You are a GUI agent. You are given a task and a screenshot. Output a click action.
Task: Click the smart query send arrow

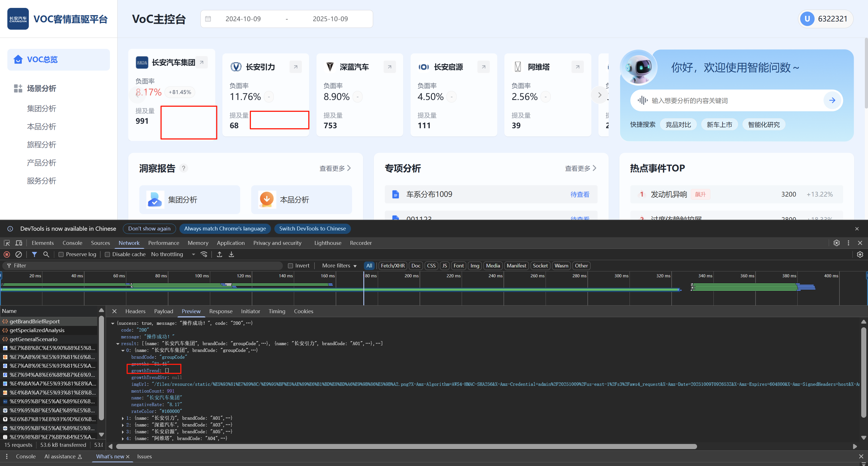tap(832, 100)
